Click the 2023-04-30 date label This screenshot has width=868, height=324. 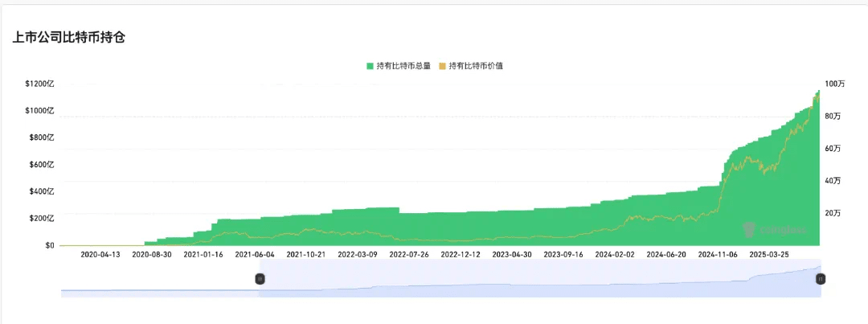click(x=512, y=254)
